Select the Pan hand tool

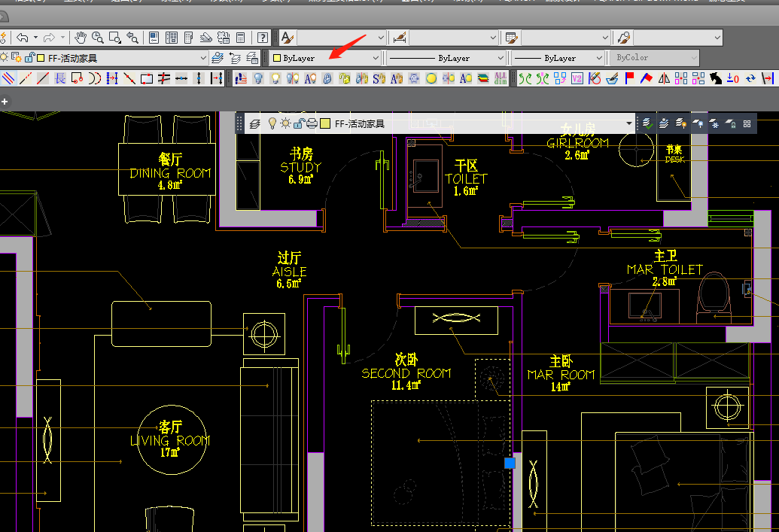click(x=81, y=38)
